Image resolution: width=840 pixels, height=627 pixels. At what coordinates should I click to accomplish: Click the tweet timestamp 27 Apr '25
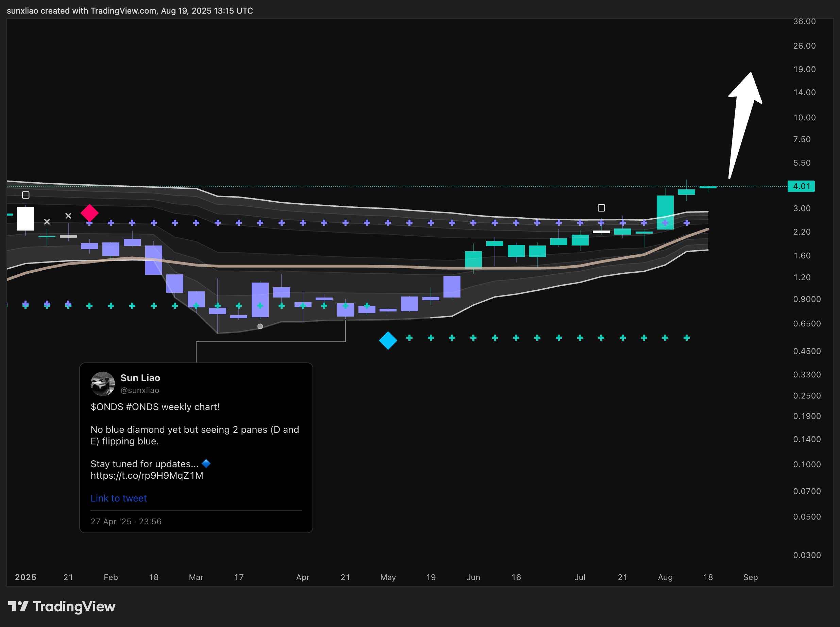pos(125,522)
